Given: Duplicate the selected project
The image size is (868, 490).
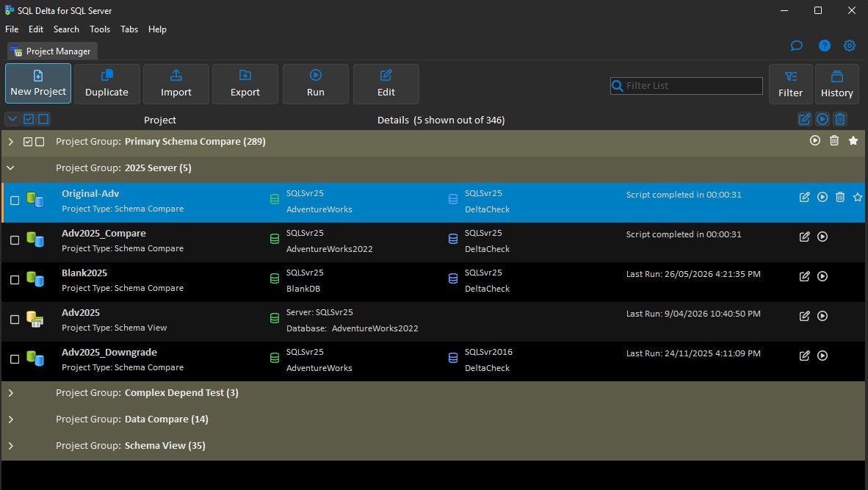Looking at the screenshot, I should [106, 84].
